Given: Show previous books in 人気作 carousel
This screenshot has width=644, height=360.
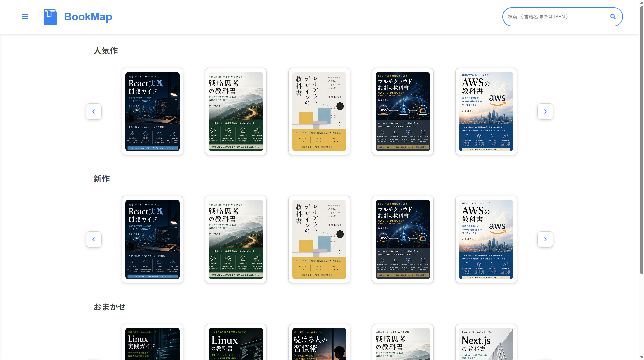Looking at the screenshot, I should (94, 111).
